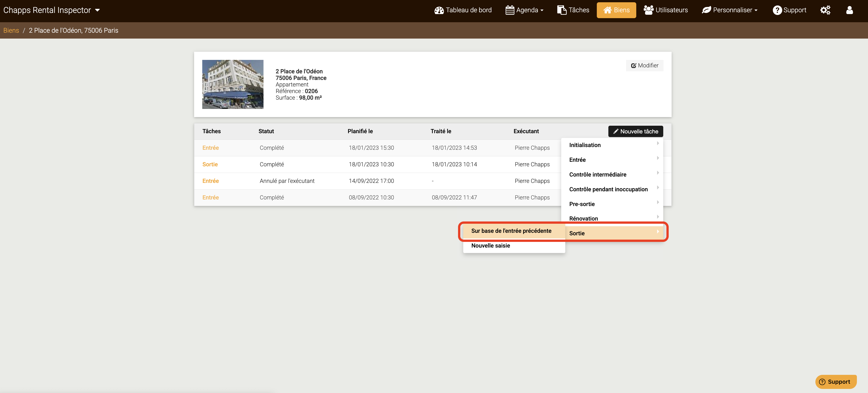The image size is (868, 393).
Task: Open the Sortie task link
Action: [x=210, y=165]
